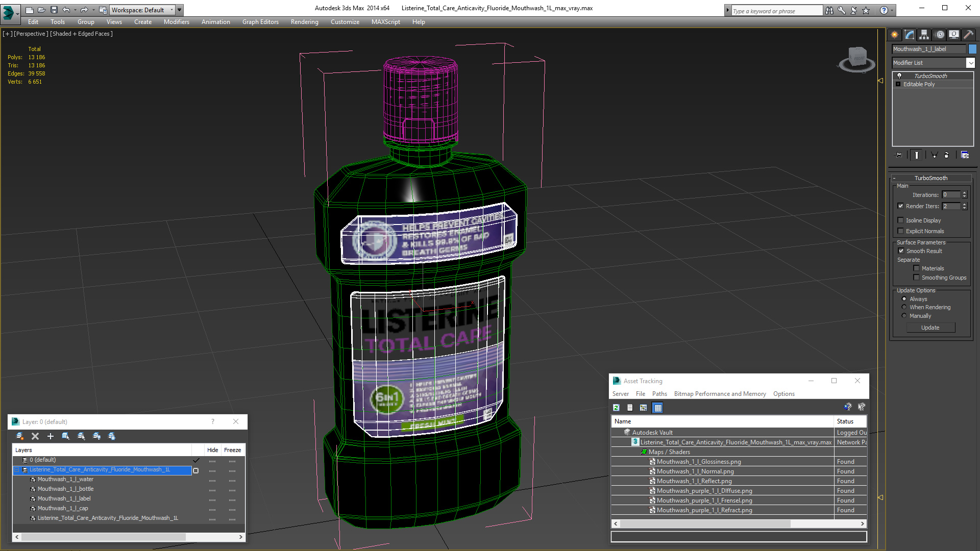Screen dimensions: 980x551
Task: Enable Separate by Smoothing Groups checkbox
Action: 916,278
